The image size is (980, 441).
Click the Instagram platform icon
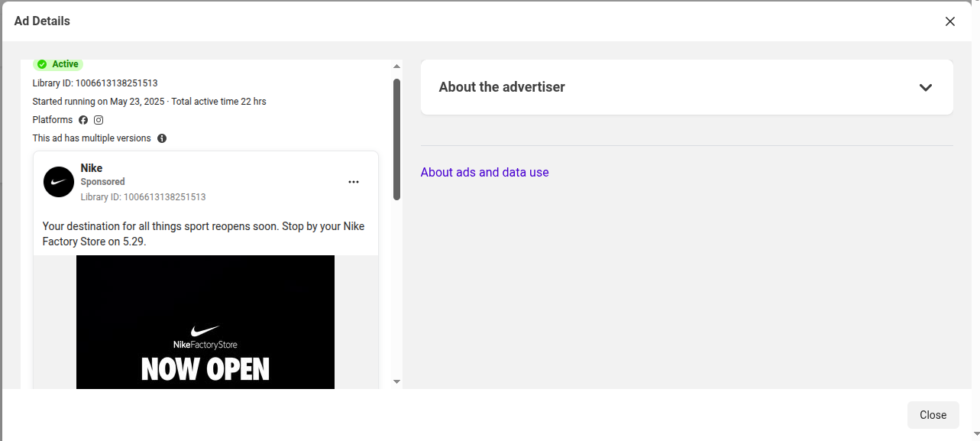coord(99,120)
